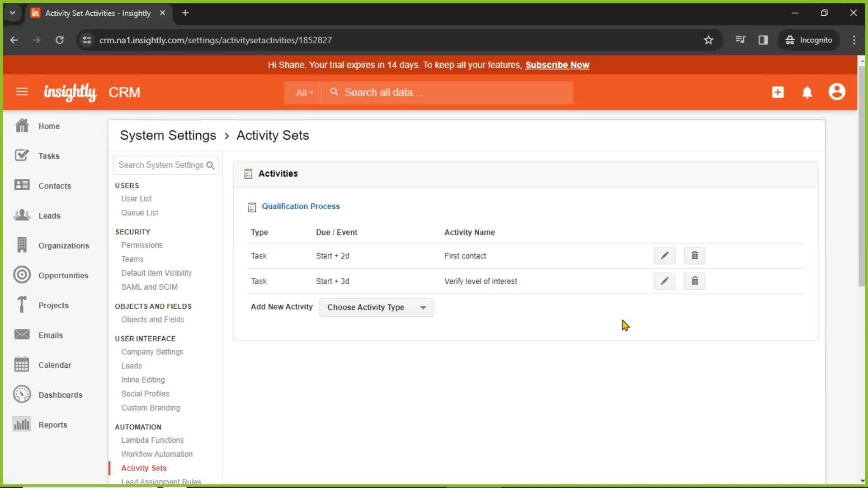
Task: Click the delete icon for Verify level of interest
Action: [694, 281]
